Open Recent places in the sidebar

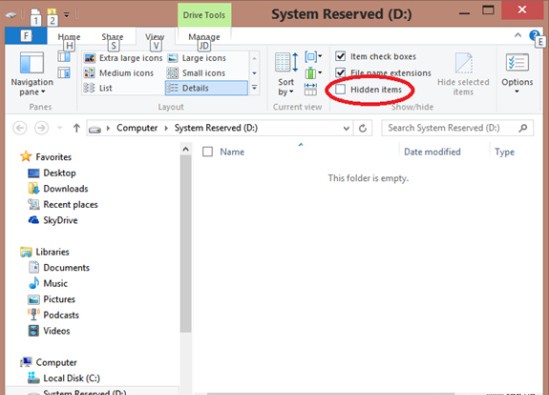tap(63, 205)
